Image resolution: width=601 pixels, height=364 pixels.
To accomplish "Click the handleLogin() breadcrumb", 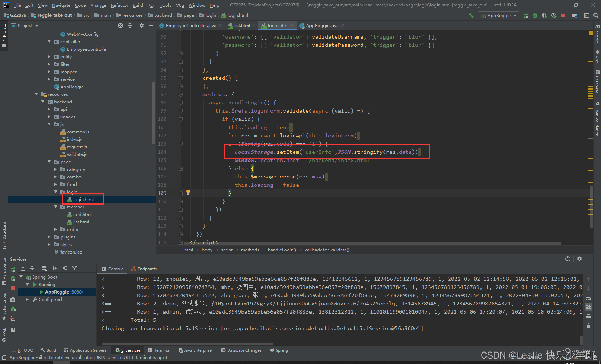I will 282,250.
